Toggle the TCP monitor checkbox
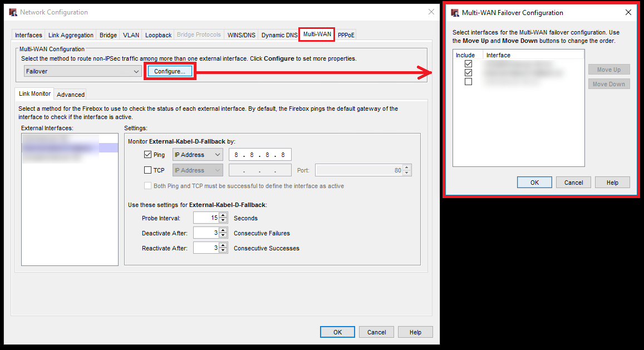The image size is (644, 350). click(148, 170)
